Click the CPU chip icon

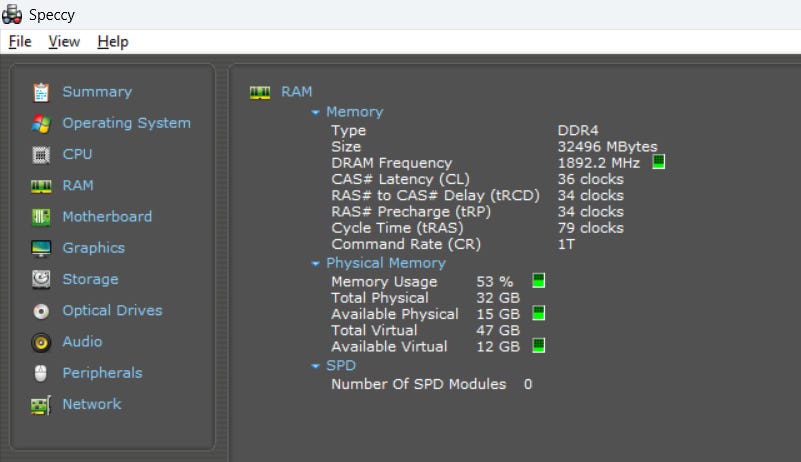coord(41,155)
